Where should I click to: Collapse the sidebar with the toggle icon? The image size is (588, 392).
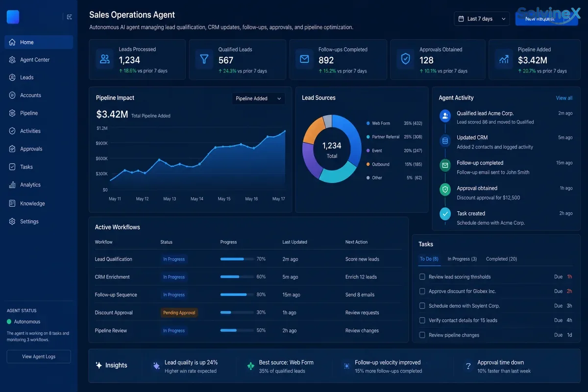point(70,17)
